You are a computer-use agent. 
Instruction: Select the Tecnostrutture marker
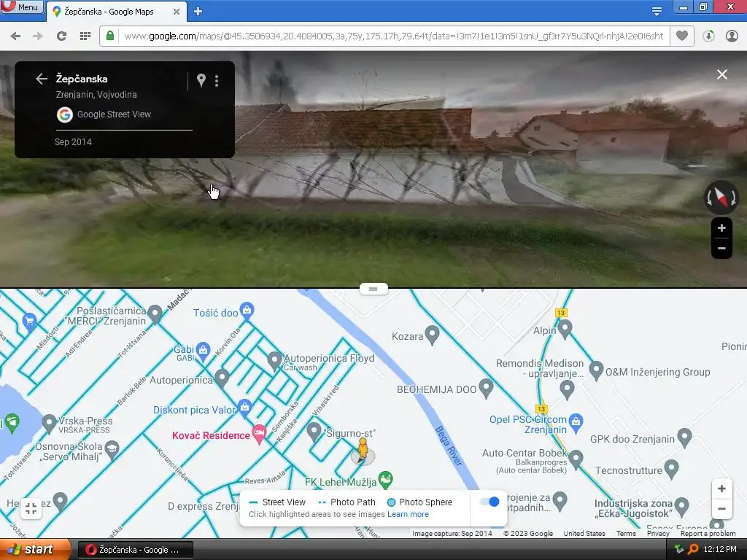coord(671,469)
